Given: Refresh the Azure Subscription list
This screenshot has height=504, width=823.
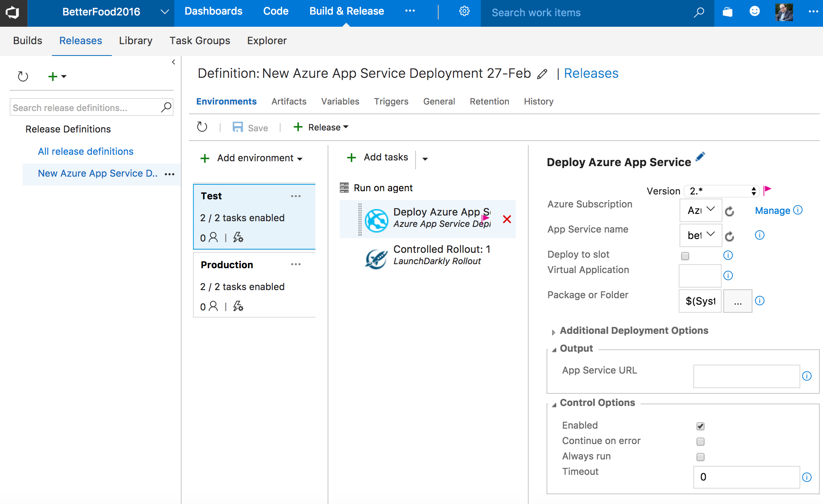Looking at the screenshot, I should tap(729, 211).
